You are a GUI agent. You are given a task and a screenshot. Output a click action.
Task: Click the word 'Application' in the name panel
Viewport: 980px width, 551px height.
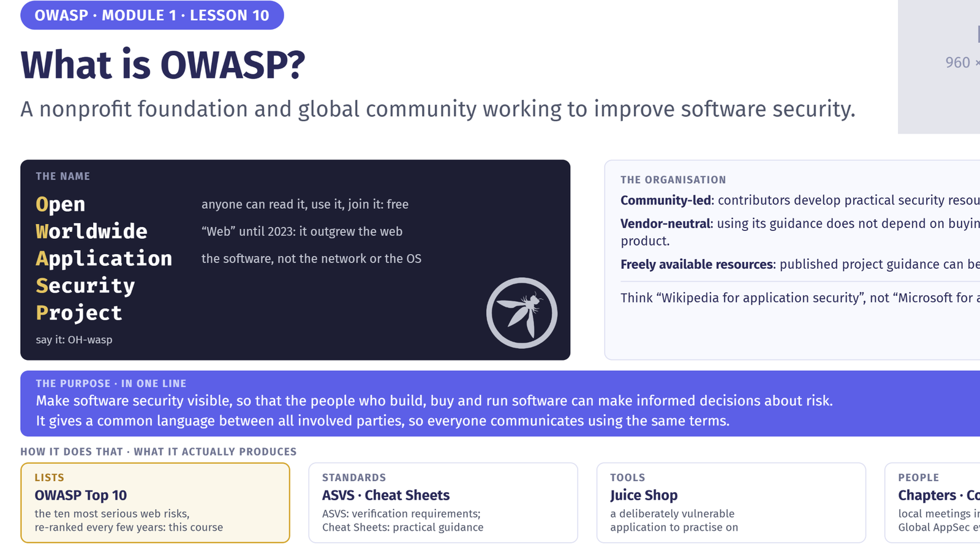[104, 258]
